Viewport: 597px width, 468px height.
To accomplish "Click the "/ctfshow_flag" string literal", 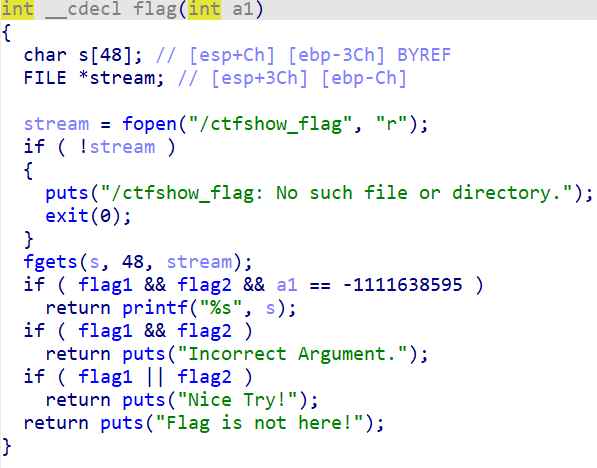I will coord(270,124).
